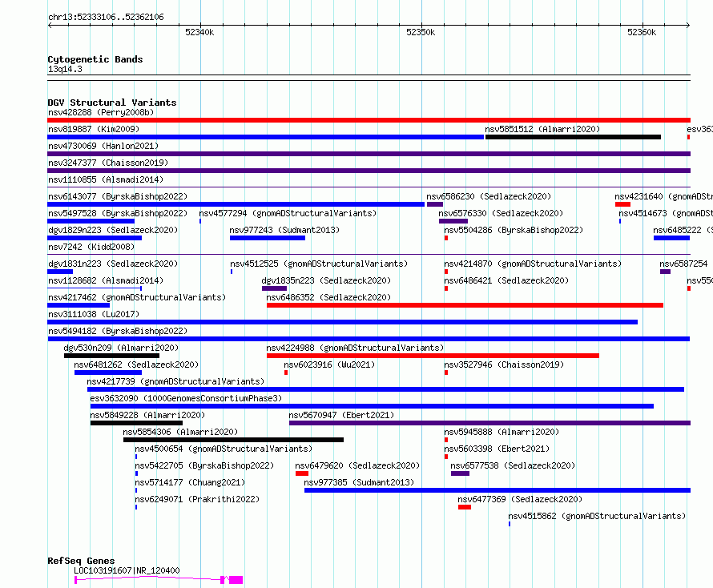The width and height of the screenshot is (713, 588).
Task: Open dgv1831n223 (Sedlazeck2020) variant
Action: (x=113, y=264)
